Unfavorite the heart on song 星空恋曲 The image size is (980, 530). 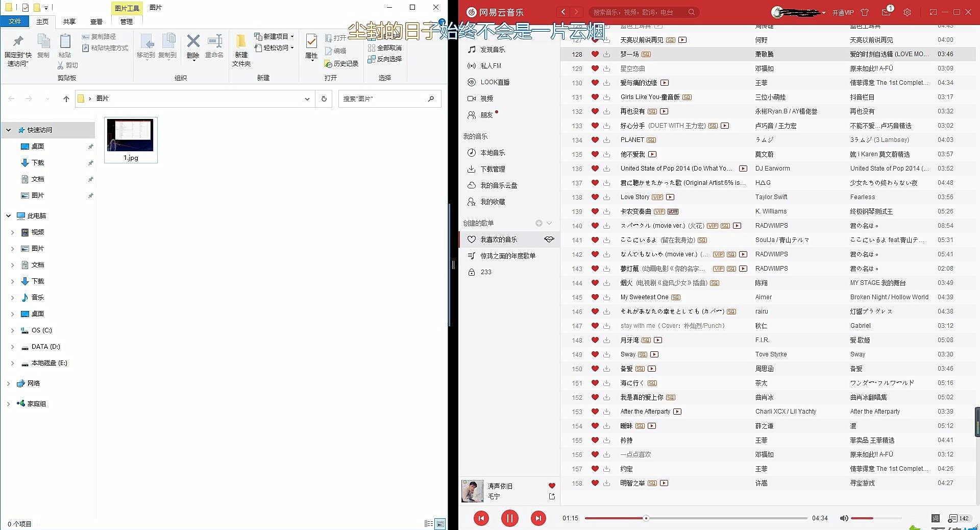click(595, 68)
